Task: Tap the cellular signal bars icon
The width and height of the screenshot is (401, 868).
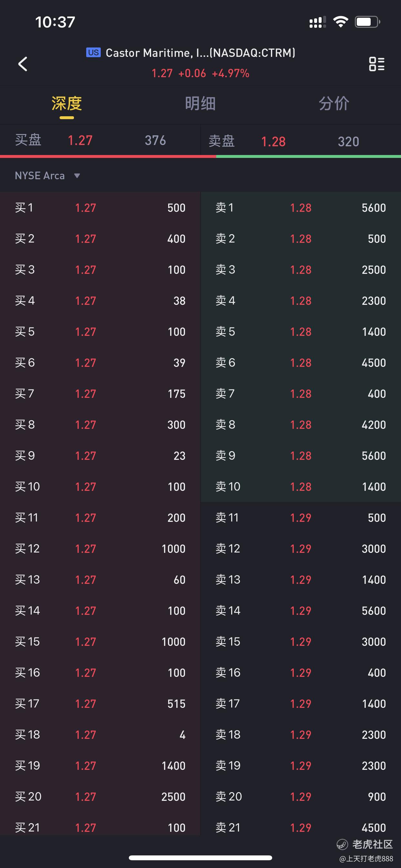Action: point(317,22)
